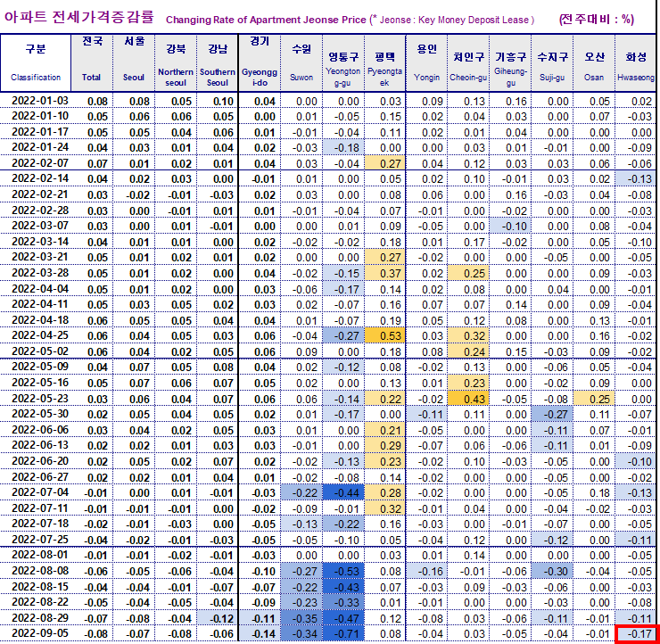This screenshot has height=644, width=660.
Task: Select Yeongtong-gu value -0.71 on 2022-09-05
Action: coord(343,634)
